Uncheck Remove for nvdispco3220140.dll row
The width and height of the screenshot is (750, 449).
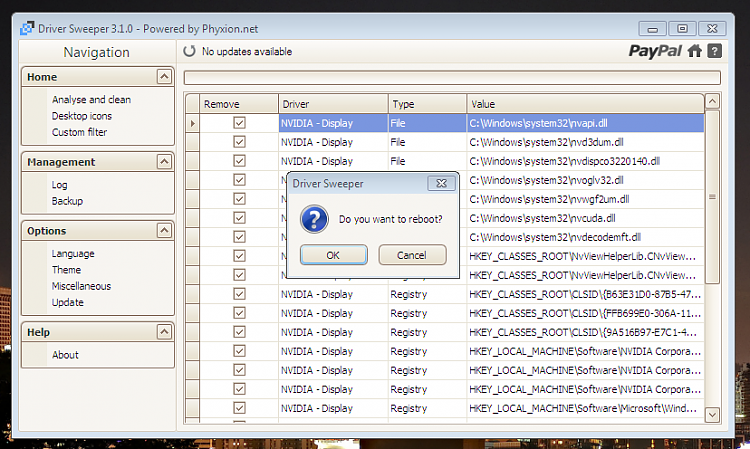coord(239,161)
